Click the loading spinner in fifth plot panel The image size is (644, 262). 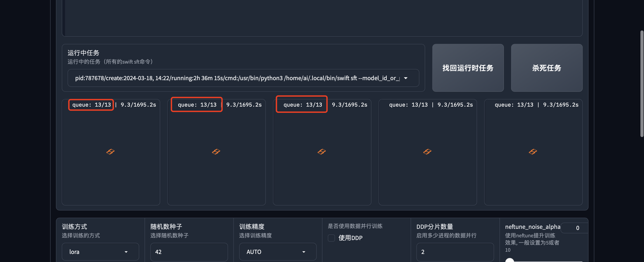[x=533, y=151]
